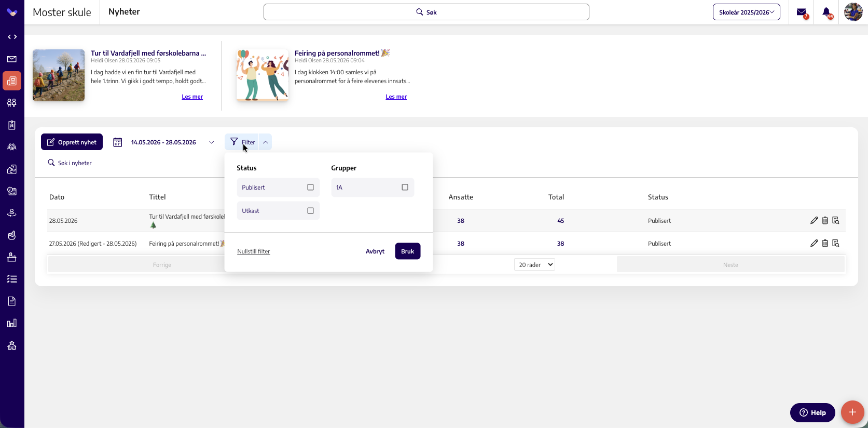Click the Opprett nyhet button

point(72,142)
